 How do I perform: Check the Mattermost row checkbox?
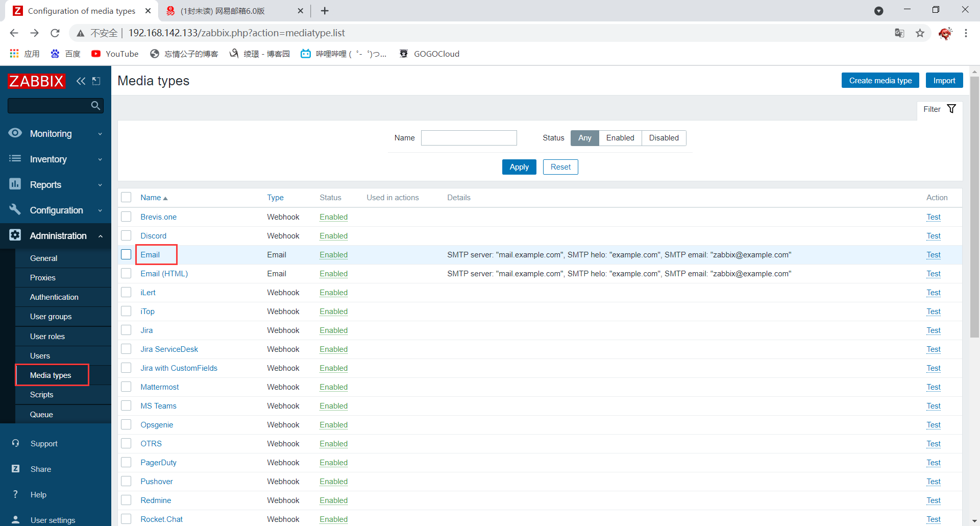126,387
